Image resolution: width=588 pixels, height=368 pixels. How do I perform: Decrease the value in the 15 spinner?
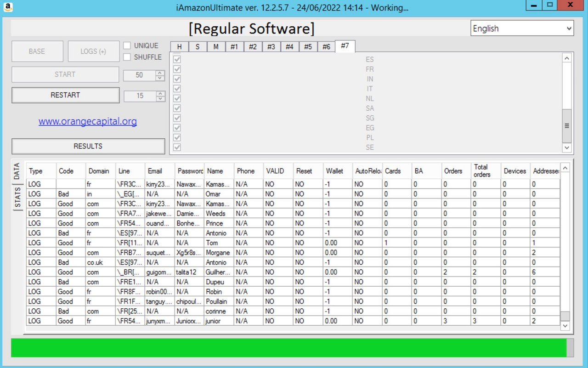(160, 98)
